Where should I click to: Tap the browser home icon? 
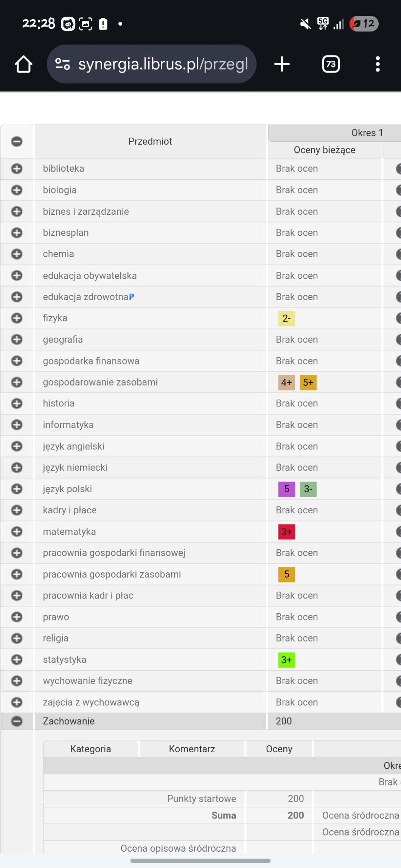tap(23, 64)
